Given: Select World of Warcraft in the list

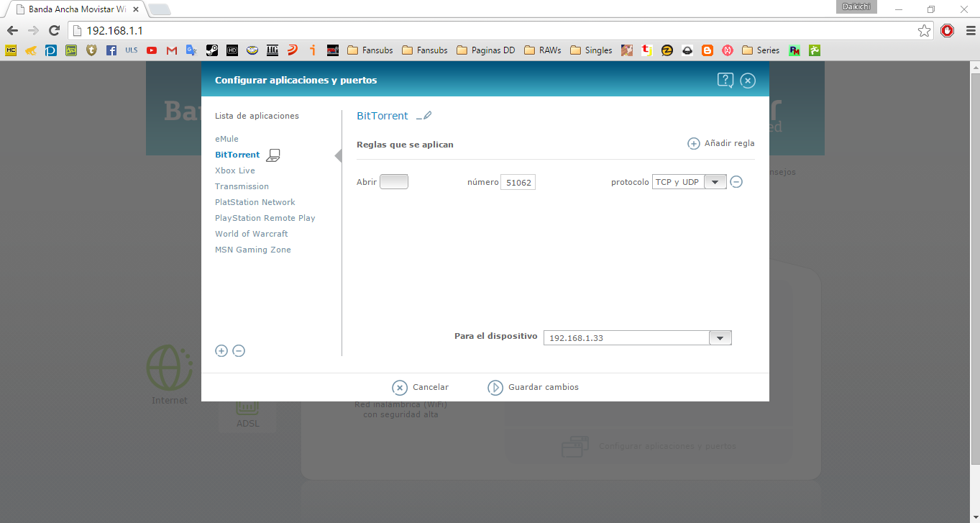Looking at the screenshot, I should [x=251, y=234].
